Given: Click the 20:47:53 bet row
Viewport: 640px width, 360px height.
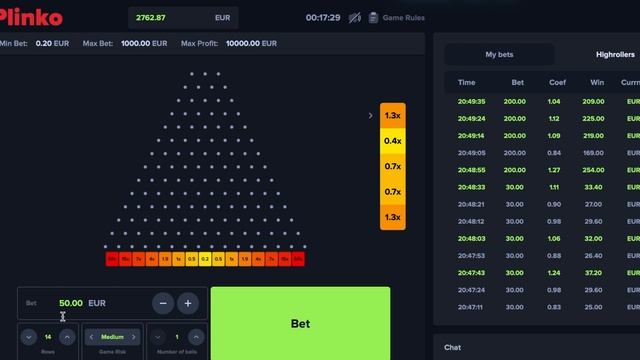Looking at the screenshot, I should (x=542, y=256).
